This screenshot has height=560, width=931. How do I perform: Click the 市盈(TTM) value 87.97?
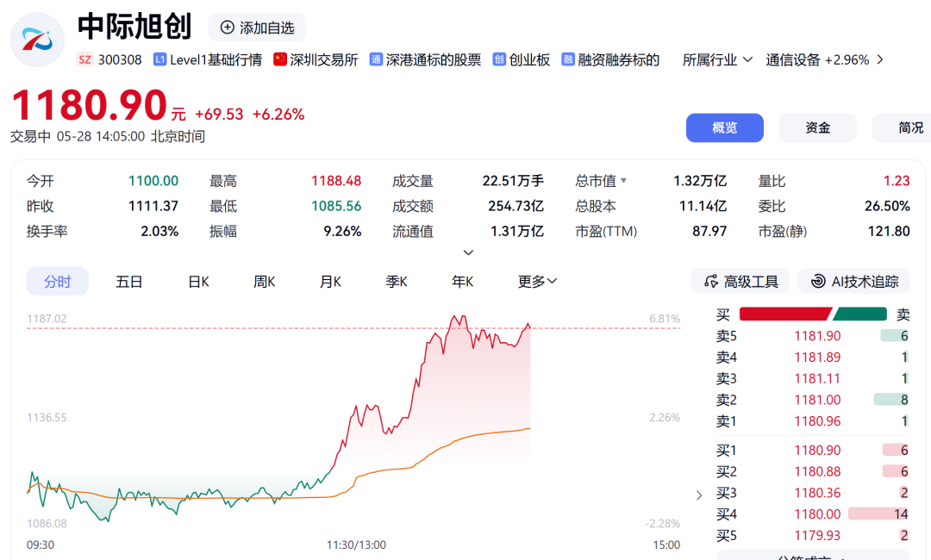(x=709, y=231)
